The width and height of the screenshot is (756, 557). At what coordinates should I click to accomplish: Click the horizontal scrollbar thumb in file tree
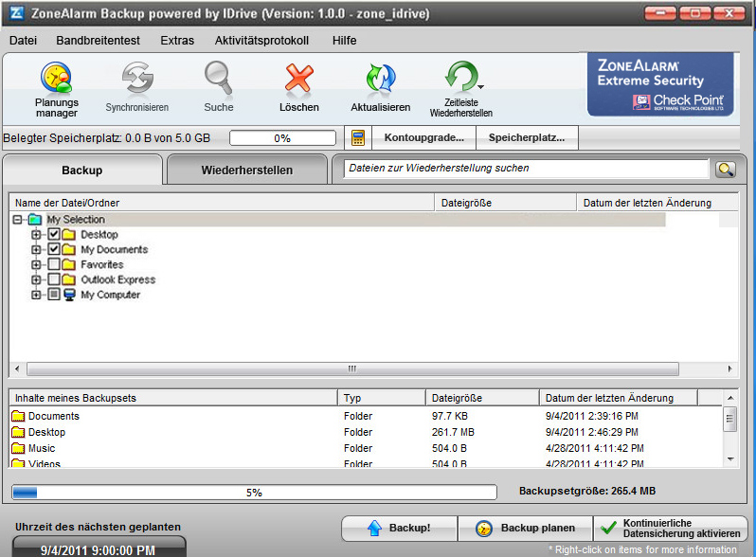(x=352, y=368)
